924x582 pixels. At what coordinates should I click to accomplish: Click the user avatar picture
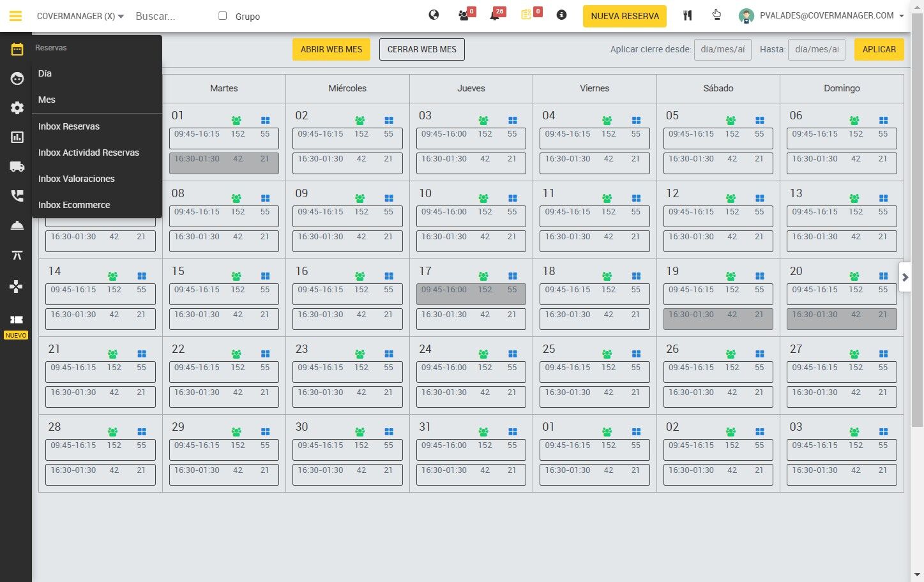[746, 16]
